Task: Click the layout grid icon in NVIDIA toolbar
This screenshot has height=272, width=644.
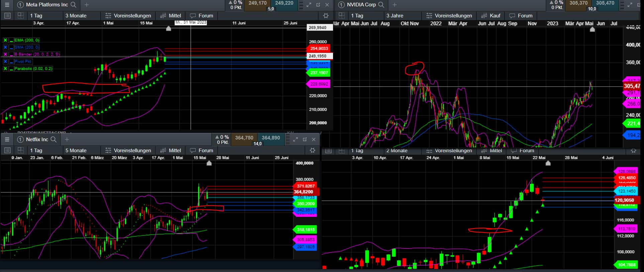Action: point(341,16)
